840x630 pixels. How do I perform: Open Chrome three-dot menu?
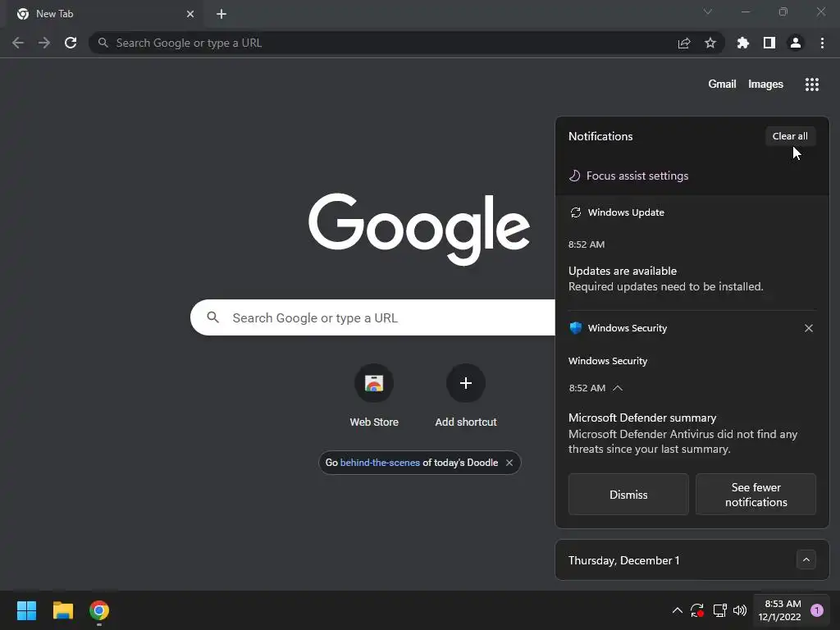click(822, 43)
